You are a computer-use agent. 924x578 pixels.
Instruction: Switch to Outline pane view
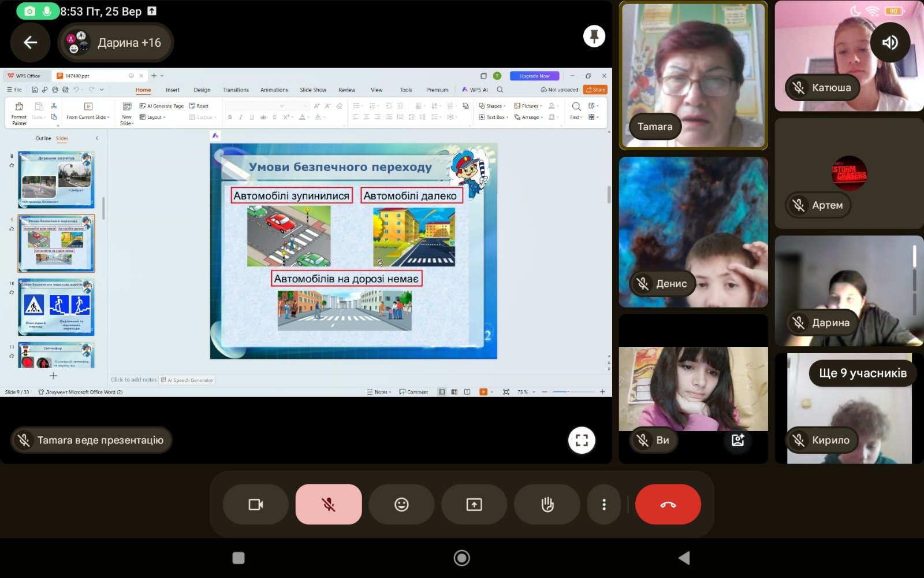(x=43, y=139)
